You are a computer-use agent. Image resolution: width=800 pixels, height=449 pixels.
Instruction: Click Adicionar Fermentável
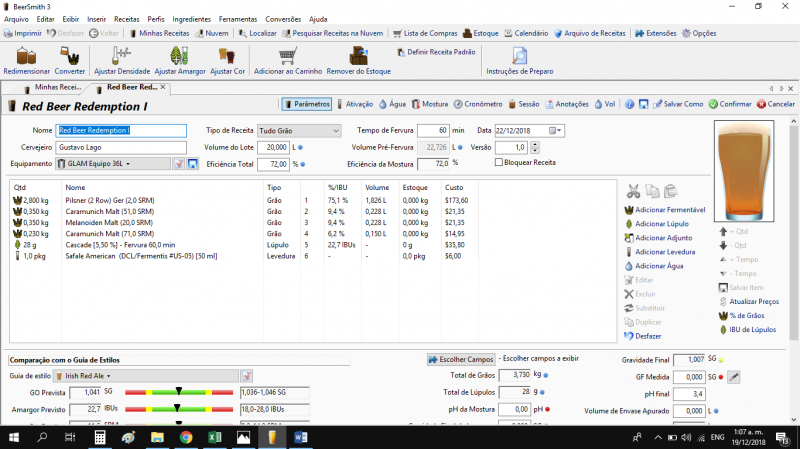pos(665,210)
